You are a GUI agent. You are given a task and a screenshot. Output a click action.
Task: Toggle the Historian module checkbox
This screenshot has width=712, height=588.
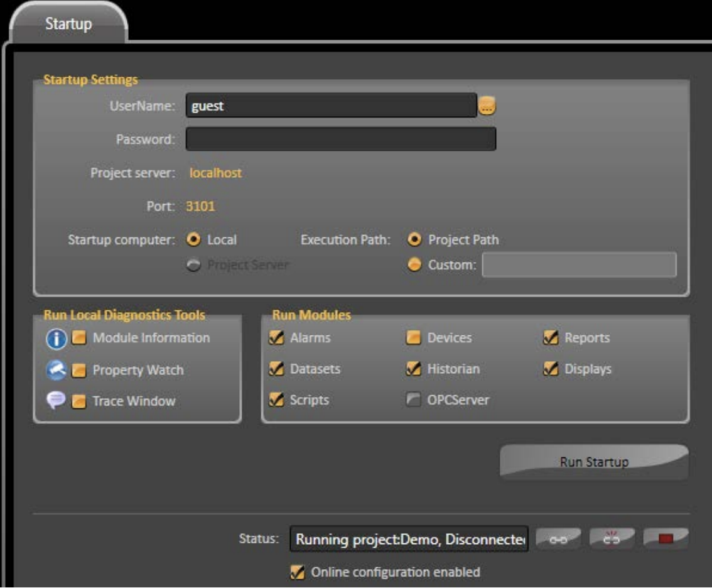point(414,369)
